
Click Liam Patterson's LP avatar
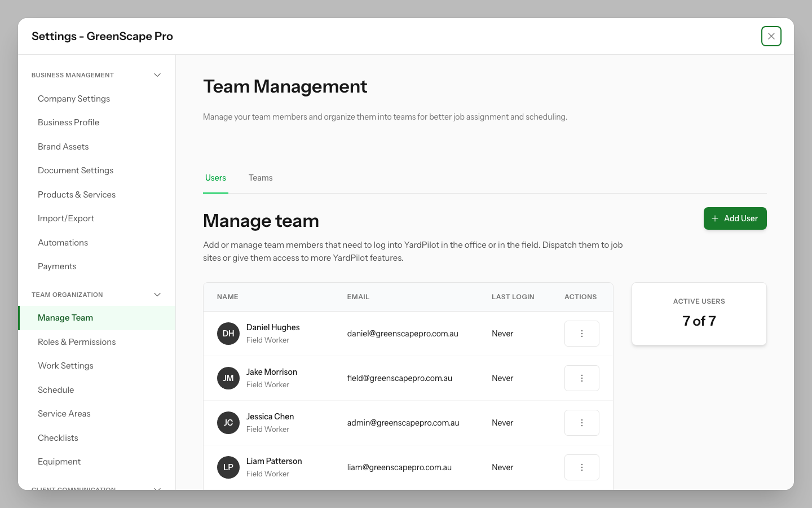(x=228, y=467)
